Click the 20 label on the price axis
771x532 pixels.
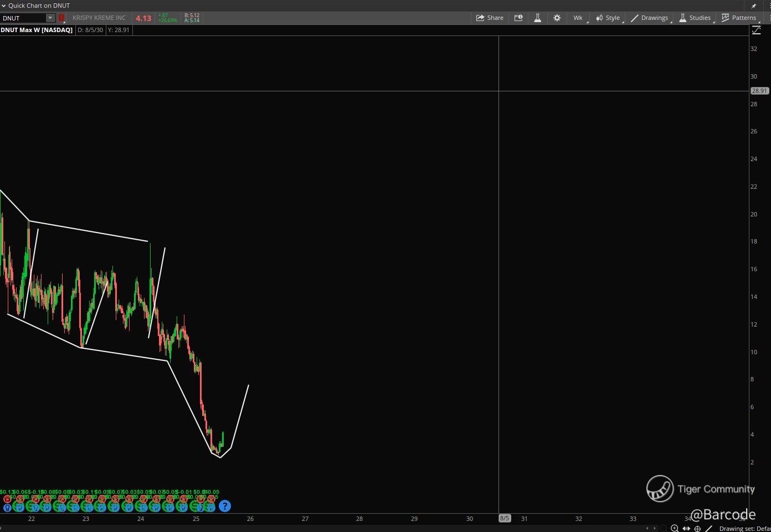click(754, 214)
